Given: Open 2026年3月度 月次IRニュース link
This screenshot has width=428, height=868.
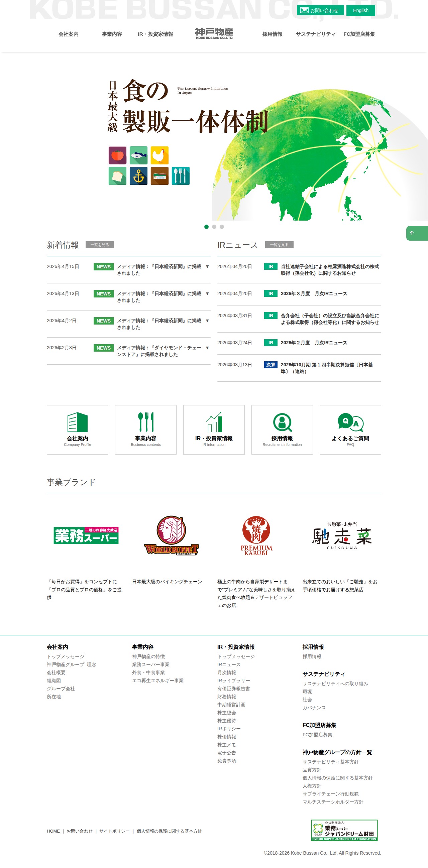Looking at the screenshot, I should pos(314,293).
